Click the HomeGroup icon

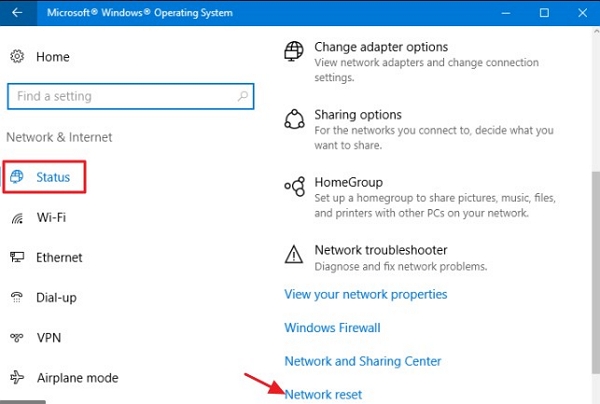click(295, 187)
